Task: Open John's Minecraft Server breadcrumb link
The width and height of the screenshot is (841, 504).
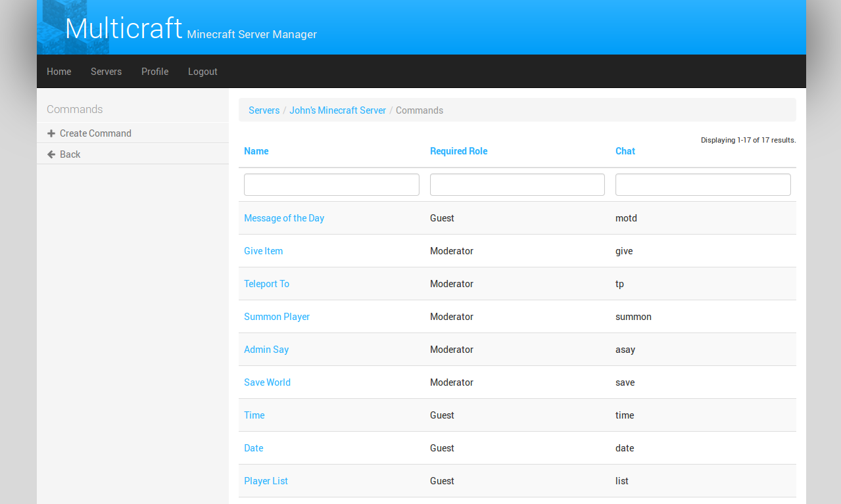Action: (338, 110)
